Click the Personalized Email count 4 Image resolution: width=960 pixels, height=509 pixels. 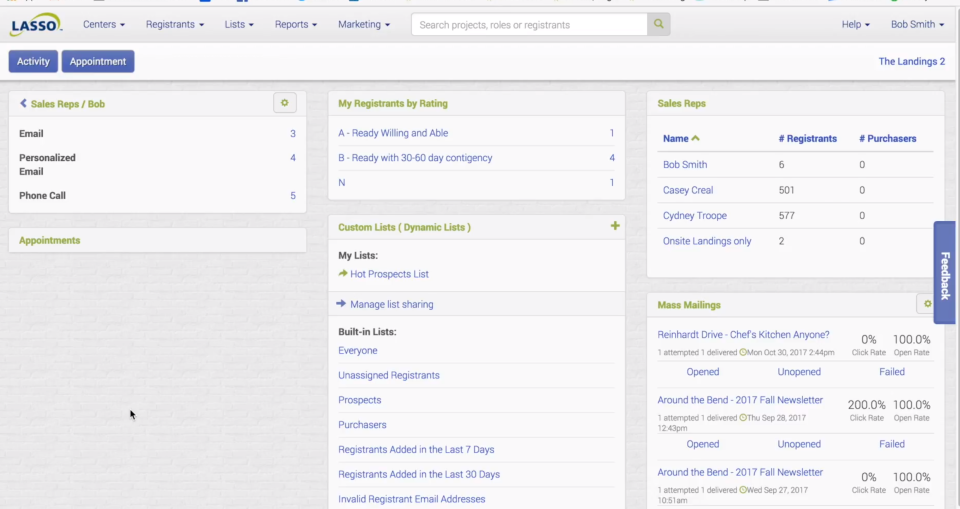293,158
